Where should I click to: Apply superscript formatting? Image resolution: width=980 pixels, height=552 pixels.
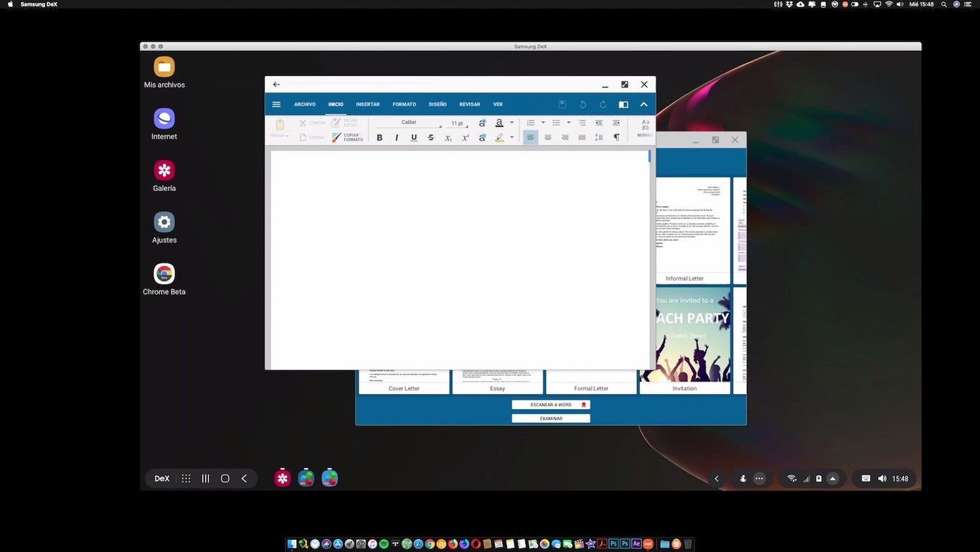coord(465,137)
